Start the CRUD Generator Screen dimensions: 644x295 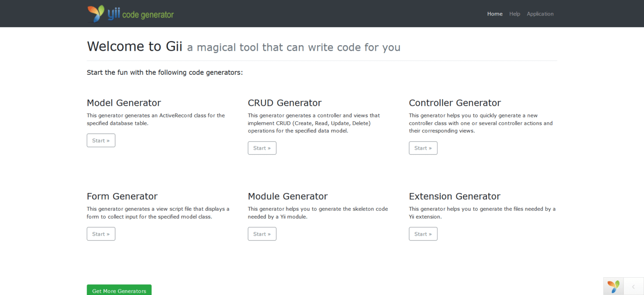262,148
